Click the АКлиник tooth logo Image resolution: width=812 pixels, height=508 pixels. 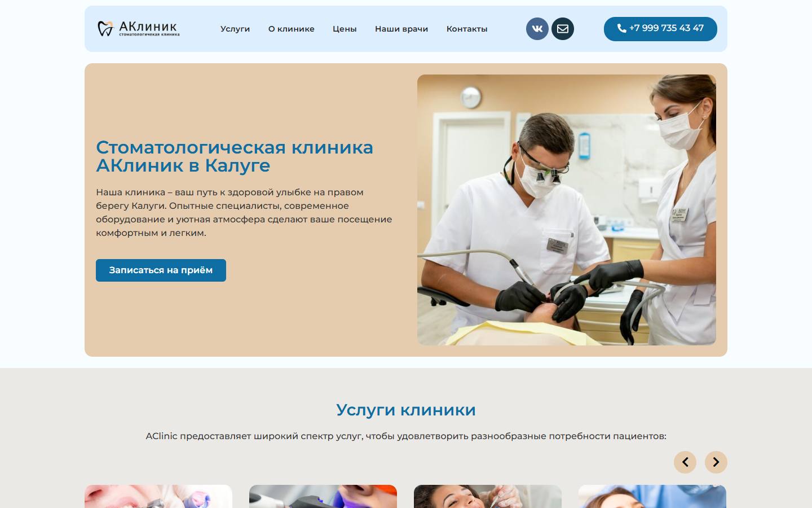pyautogui.click(x=138, y=28)
